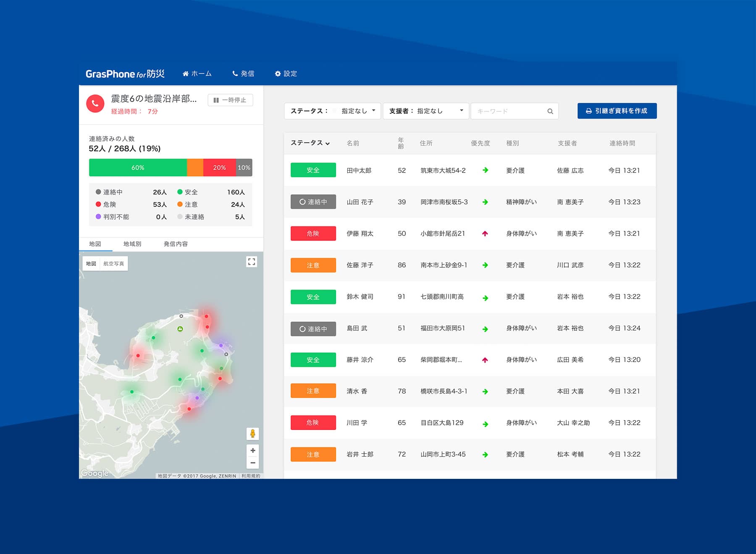Click the red up arrow for 藤井 涼介
The height and width of the screenshot is (554, 756).
(485, 360)
